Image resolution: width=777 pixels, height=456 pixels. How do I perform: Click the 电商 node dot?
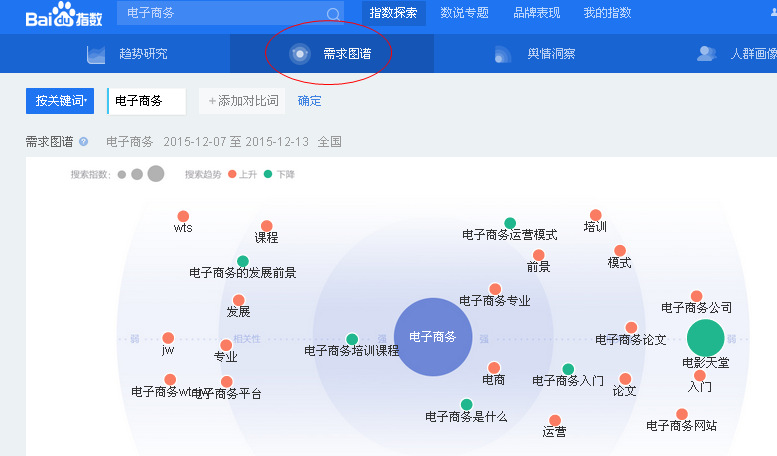pyautogui.click(x=494, y=368)
